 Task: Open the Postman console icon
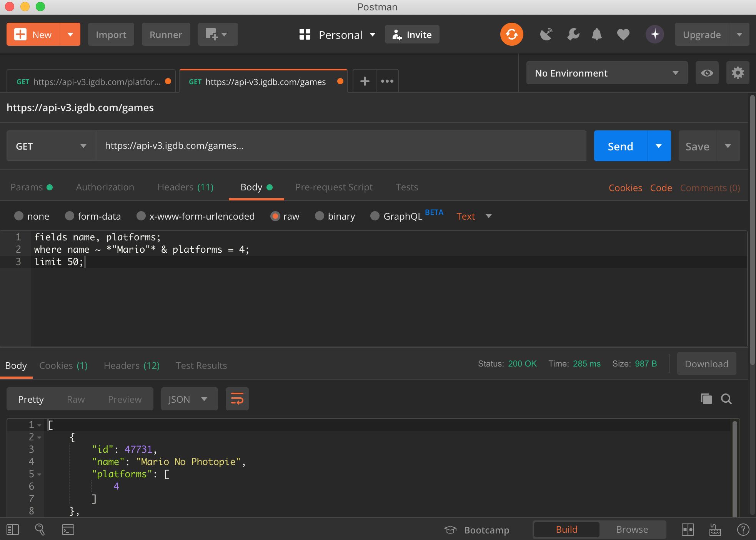(x=68, y=530)
